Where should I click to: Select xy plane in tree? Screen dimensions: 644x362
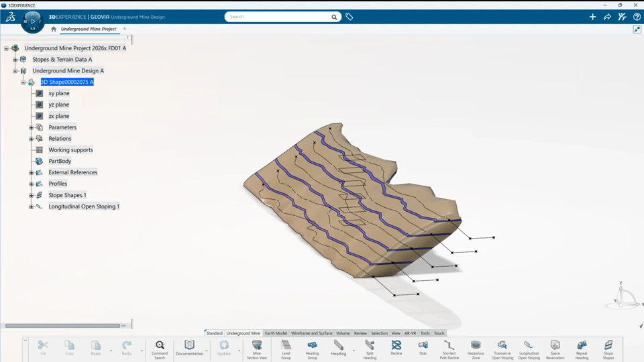(59, 94)
